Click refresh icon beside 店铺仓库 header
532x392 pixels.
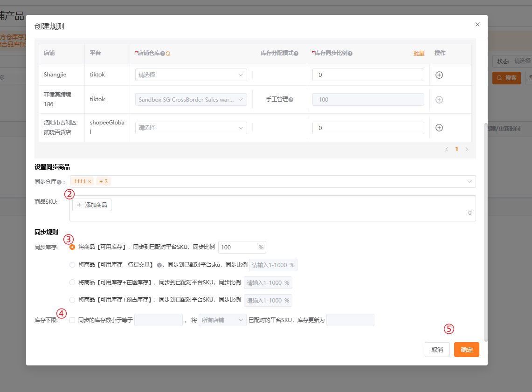[168, 54]
